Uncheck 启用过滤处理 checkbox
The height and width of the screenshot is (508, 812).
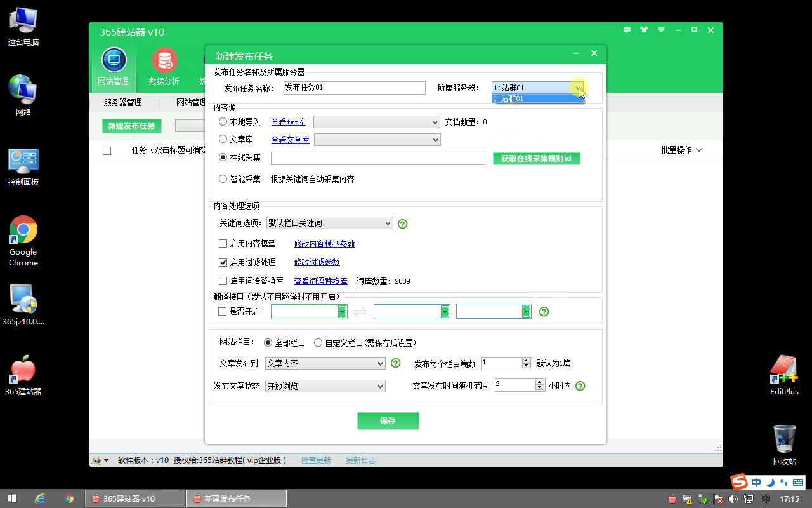point(223,262)
